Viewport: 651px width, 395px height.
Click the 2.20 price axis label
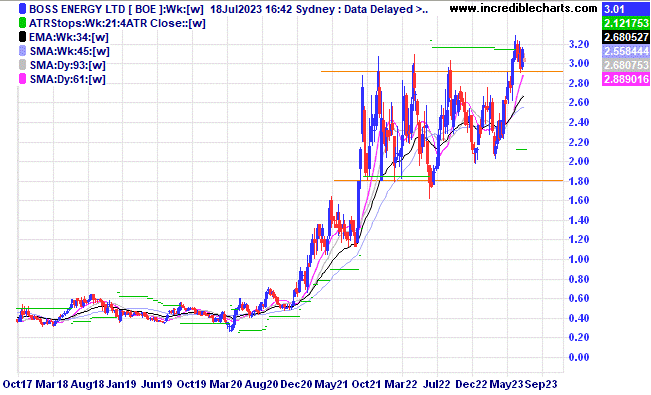(579, 142)
